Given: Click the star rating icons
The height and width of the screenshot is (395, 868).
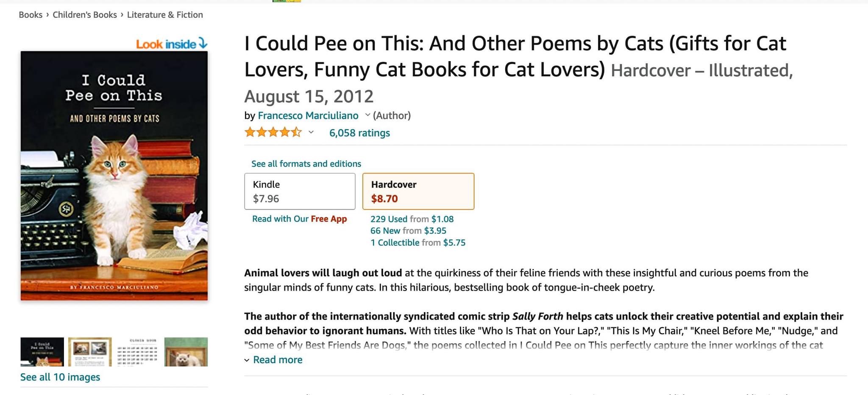Looking at the screenshot, I should pos(273,132).
